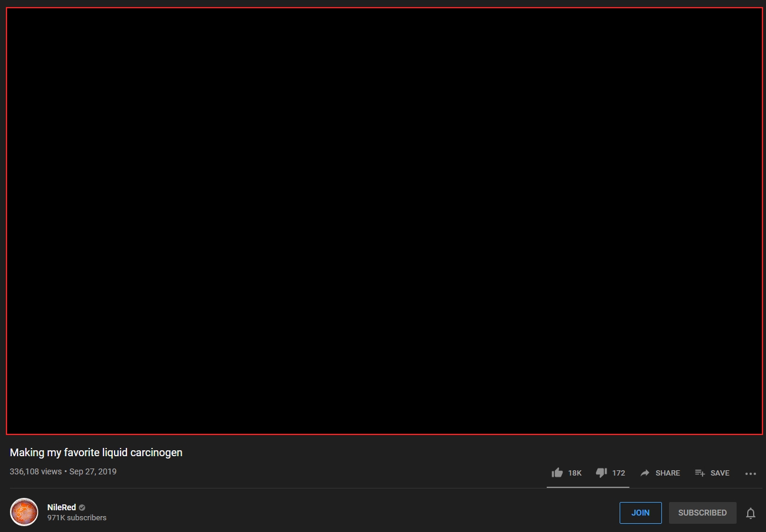Viewport: 766px width, 532px height.
Task: Toggle the notification bell for NileRed
Action: [750, 513]
